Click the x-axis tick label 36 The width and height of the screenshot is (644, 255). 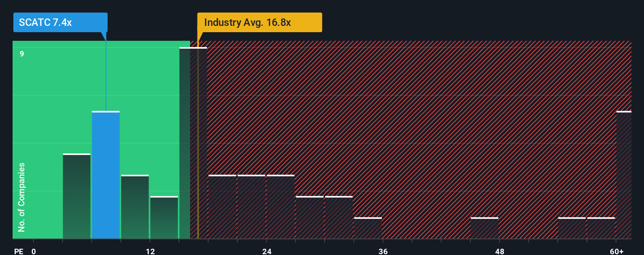coord(383,251)
